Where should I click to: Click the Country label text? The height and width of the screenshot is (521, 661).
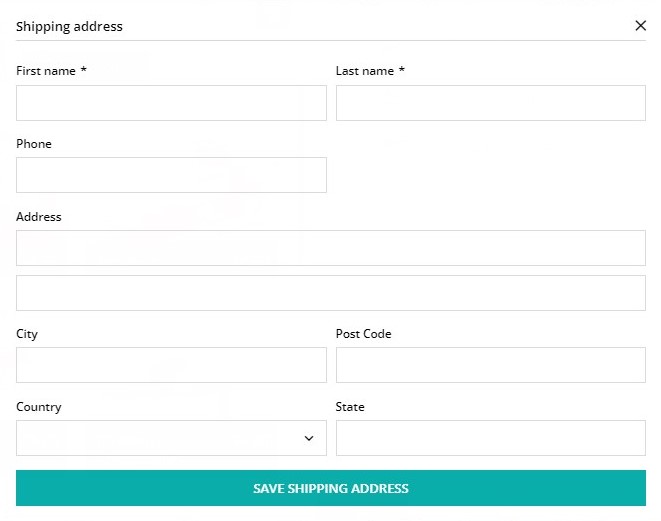click(39, 407)
